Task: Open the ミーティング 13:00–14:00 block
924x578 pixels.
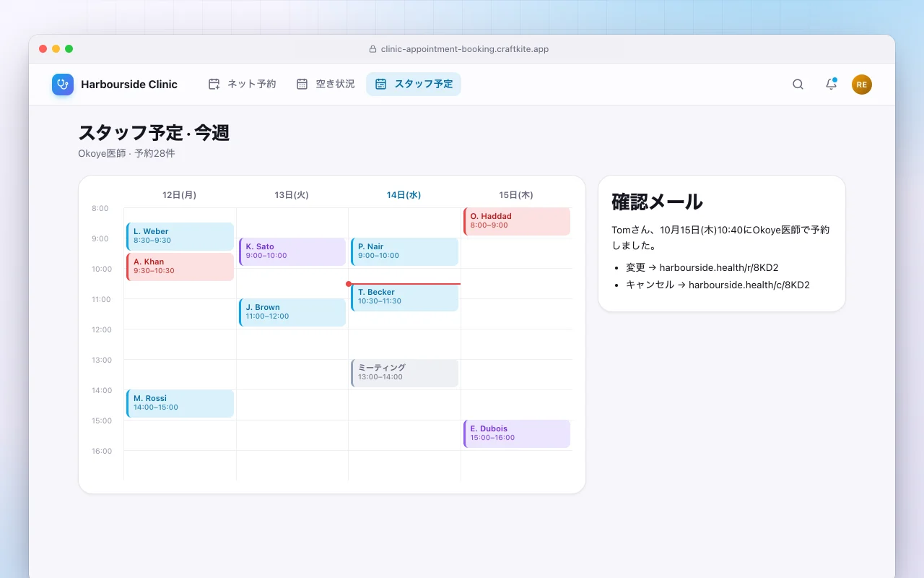Action: [x=404, y=373]
